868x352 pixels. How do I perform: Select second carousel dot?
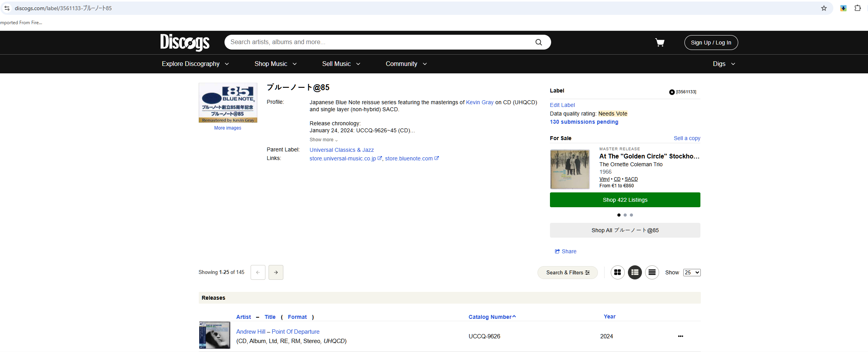[625, 215]
